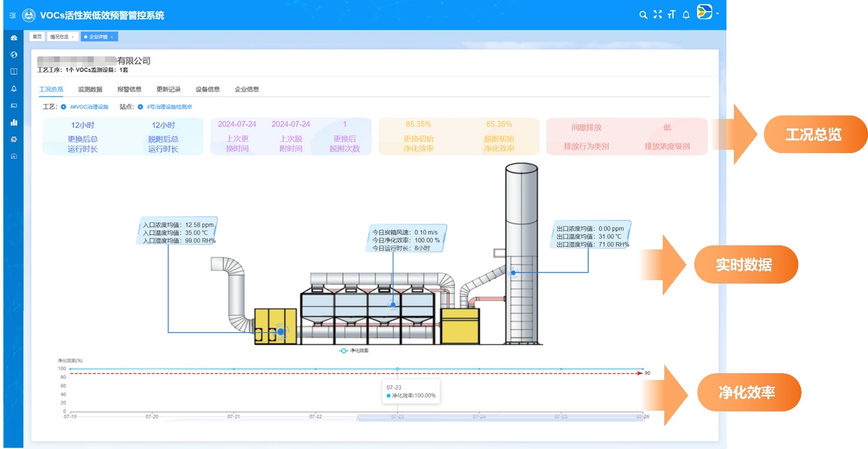868x449 pixels.
Task: Open the gear settings icon in sidebar
Action: (14, 139)
